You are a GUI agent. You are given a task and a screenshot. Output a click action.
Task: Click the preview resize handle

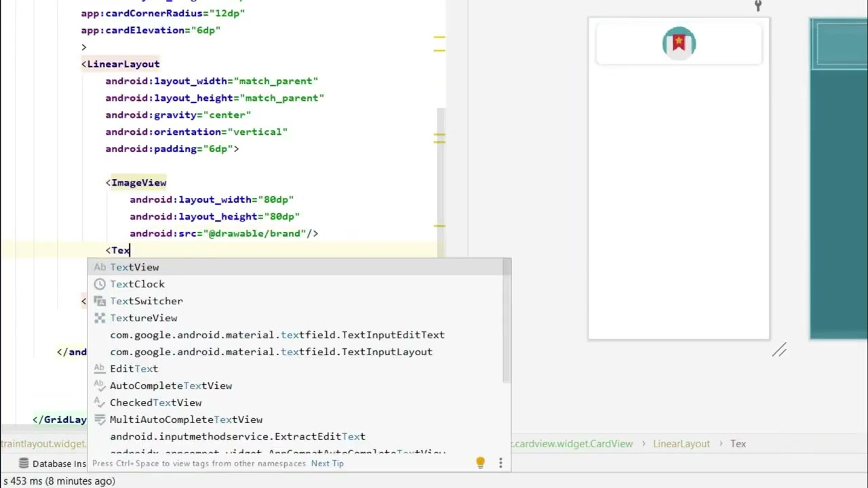tap(779, 350)
